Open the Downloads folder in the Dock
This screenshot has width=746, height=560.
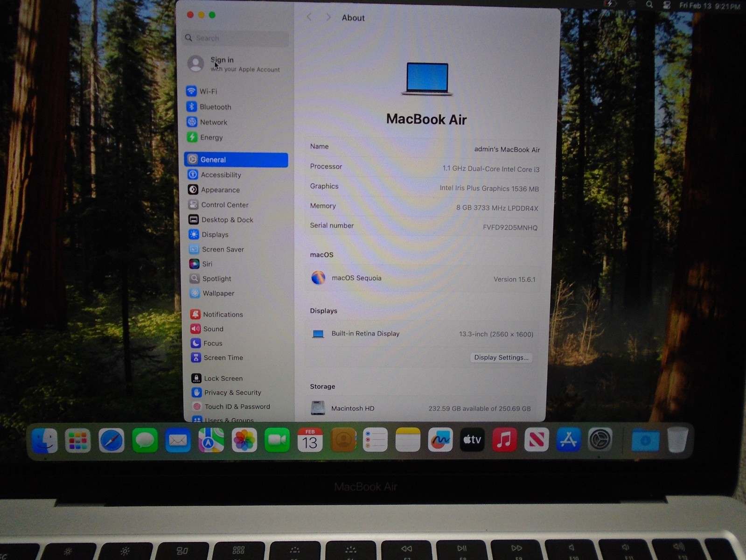(x=645, y=440)
